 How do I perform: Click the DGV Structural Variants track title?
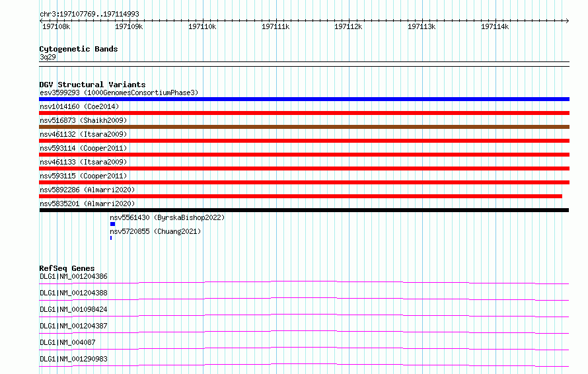coord(92,85)
